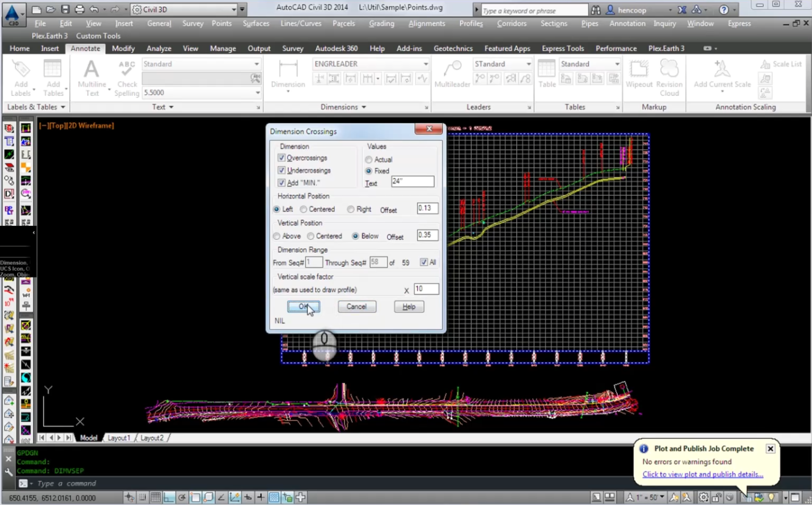Click the workspace switching gear icon
This screenshot has width=812, height=505.
pos(703,497)
